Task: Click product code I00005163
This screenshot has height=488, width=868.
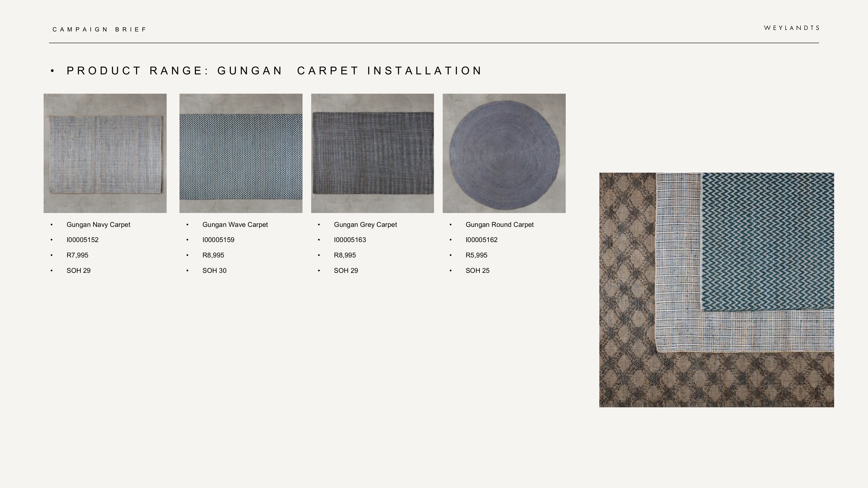Action: pos(350,240)
